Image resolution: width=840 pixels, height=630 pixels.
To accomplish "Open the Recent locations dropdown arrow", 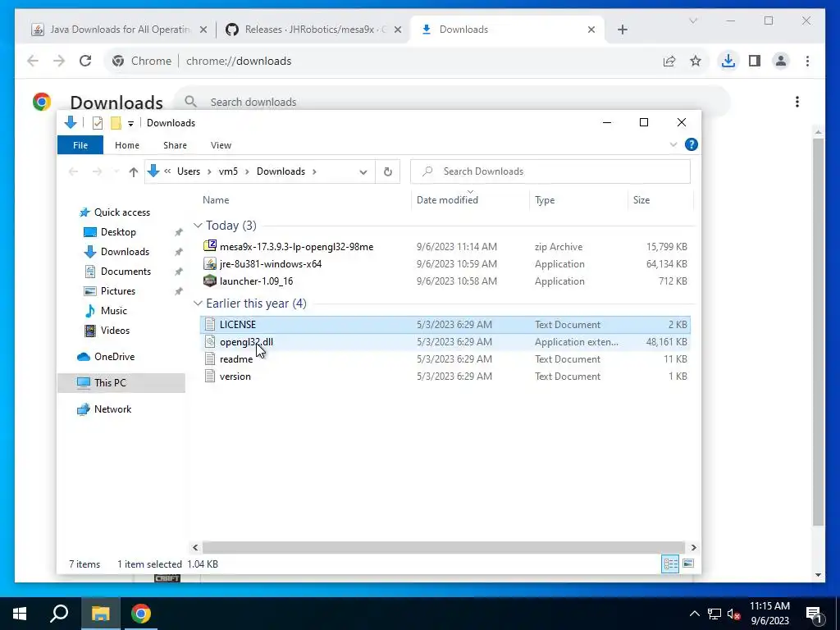I will click(116, 172).
